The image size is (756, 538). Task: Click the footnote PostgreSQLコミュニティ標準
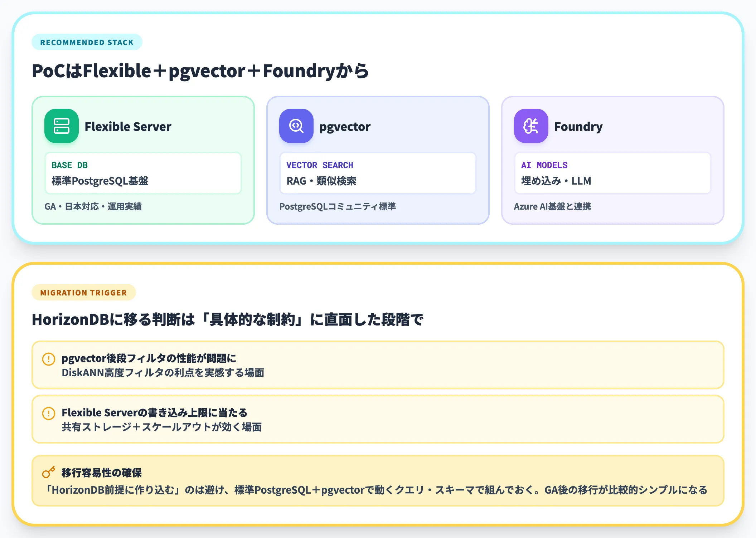(338, 206)
